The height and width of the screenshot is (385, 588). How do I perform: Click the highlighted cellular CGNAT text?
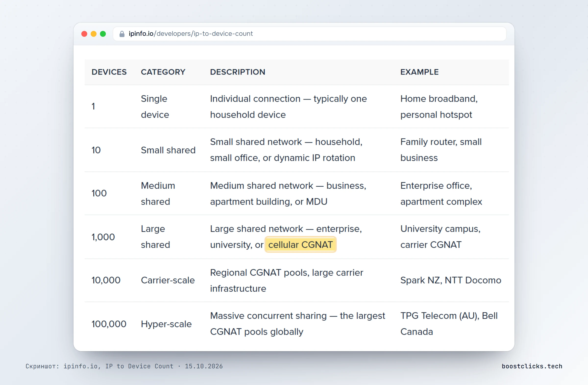[x=300, y=244]
